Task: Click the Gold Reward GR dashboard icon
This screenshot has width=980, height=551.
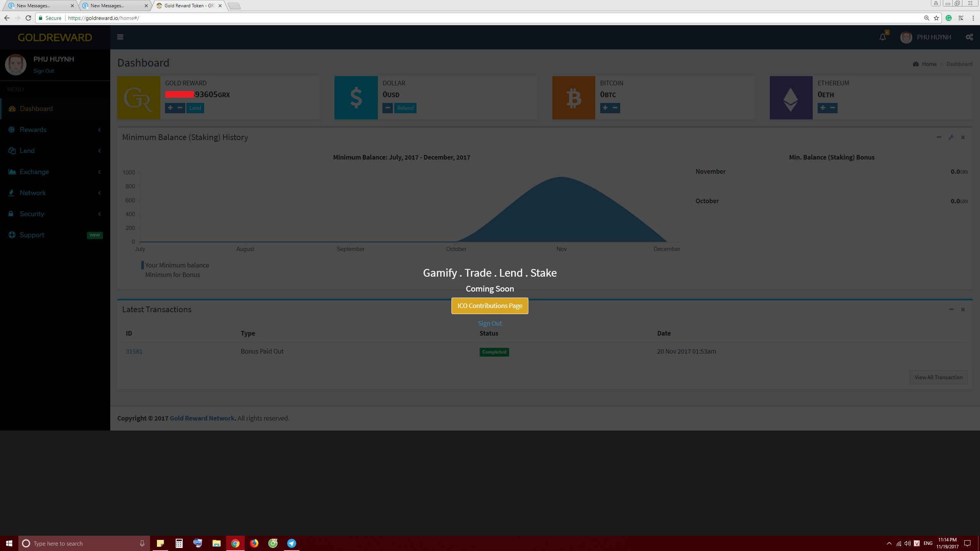Action: coord(139,97)
